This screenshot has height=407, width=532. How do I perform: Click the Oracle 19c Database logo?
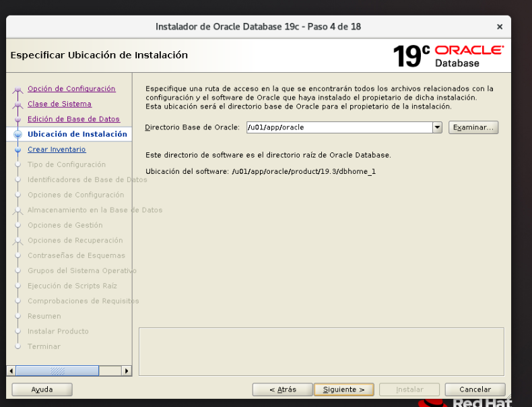(x=448, y=56)
